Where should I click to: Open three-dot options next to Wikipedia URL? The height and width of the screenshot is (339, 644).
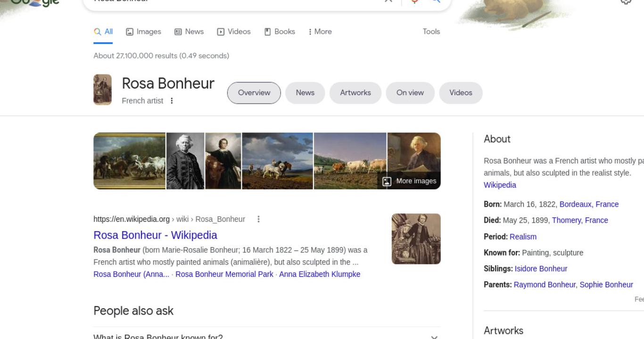(258, 219)
